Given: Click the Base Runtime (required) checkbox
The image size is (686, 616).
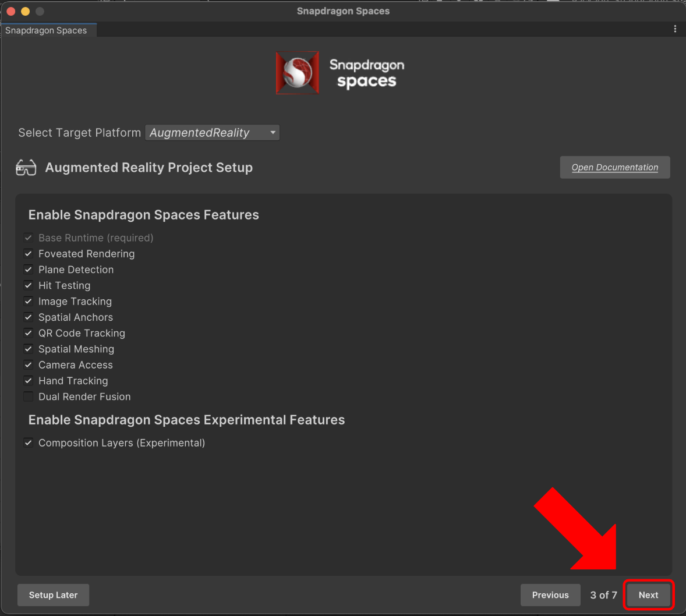Looking at the screenshot, I should click(x=29, y=238).
